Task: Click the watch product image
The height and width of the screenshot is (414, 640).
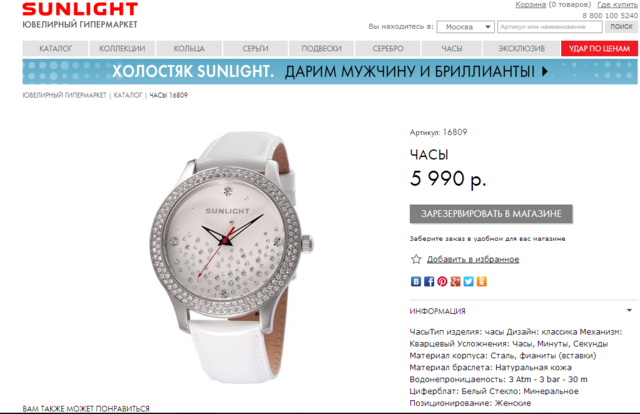Action: tap(232, 257)
